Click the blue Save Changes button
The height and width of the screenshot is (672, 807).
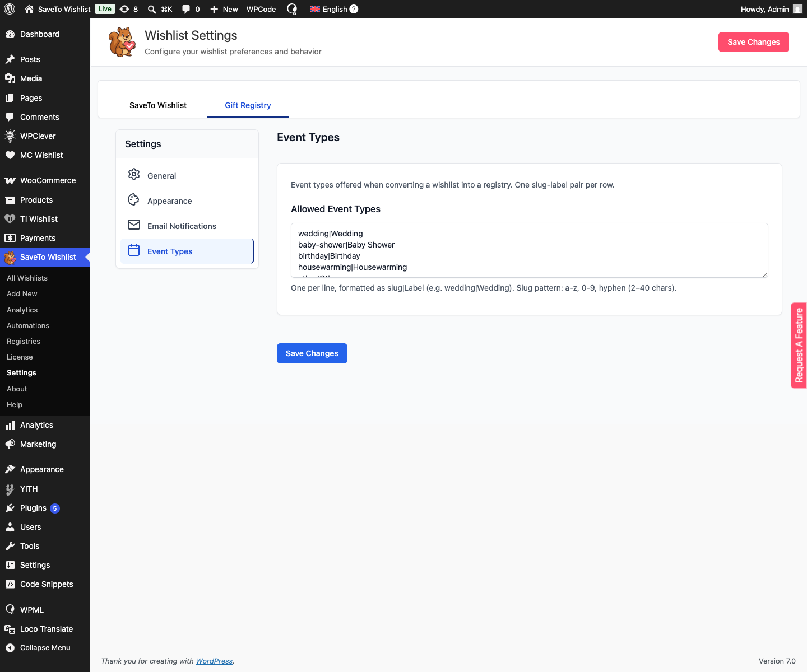(x=312, y=353)
